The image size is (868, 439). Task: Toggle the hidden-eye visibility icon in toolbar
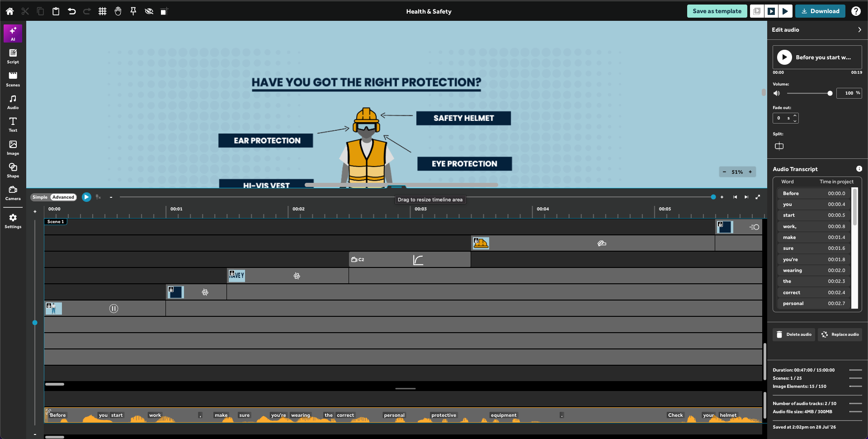[149, 11]
